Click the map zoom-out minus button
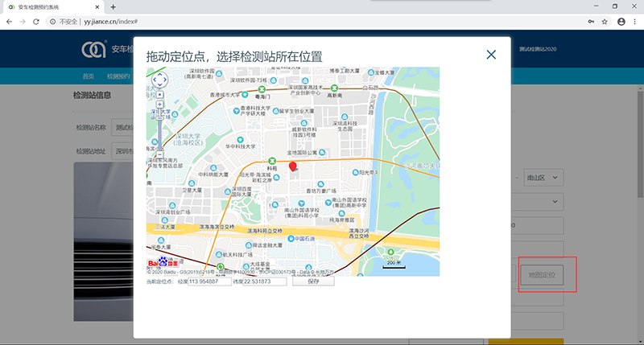Viewport: 644px width, 345px height. pyautogui.click(x=159, y=154)
